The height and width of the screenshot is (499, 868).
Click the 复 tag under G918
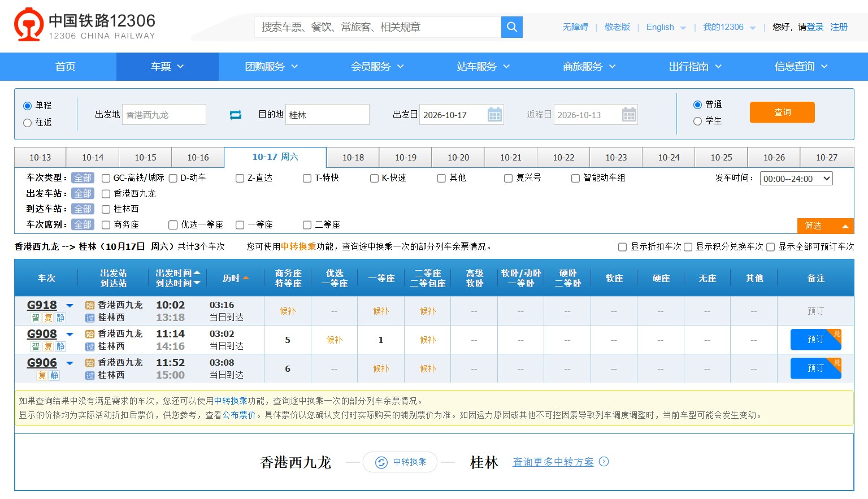48,318
